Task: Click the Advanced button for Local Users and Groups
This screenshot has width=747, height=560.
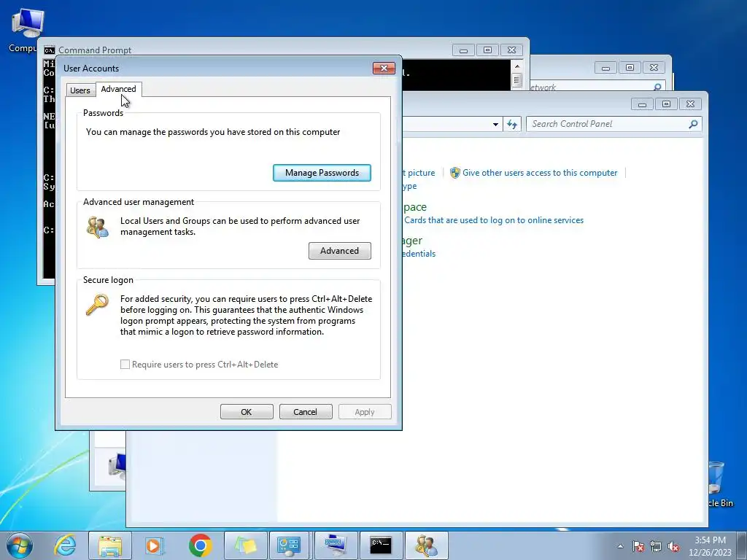Action: coord(340,251)
